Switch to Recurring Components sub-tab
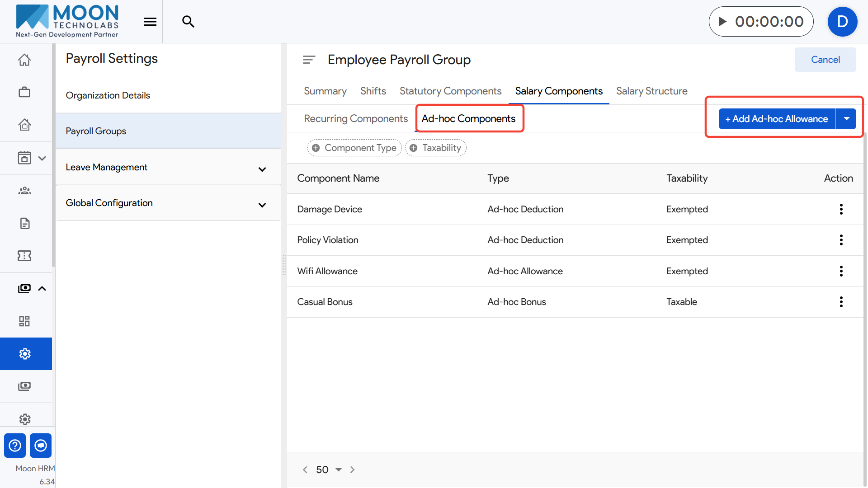868x488 pixels. tap(356, 119)
